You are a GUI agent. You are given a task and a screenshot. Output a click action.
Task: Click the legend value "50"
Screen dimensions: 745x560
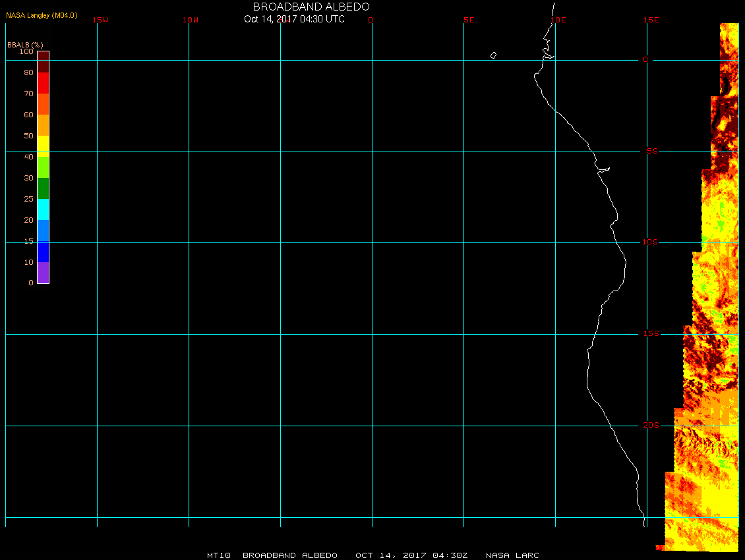coord(29,136)
